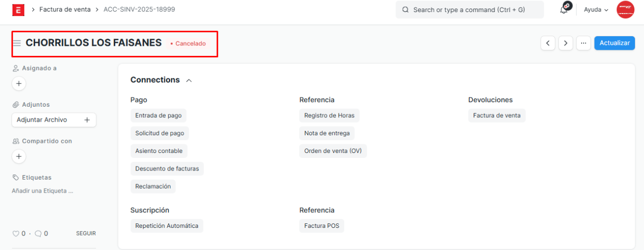The width and height of the screenshot is (644, 250).
Task: Click the ACC-SINV-2025-18999 breadcrumb
Action: pos(139,10)
